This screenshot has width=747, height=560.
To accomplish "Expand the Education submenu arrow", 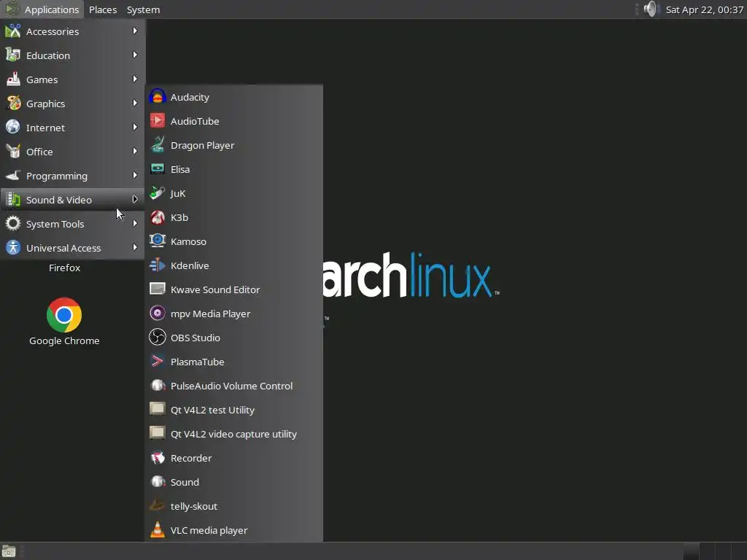I will [x=135, y=55].
